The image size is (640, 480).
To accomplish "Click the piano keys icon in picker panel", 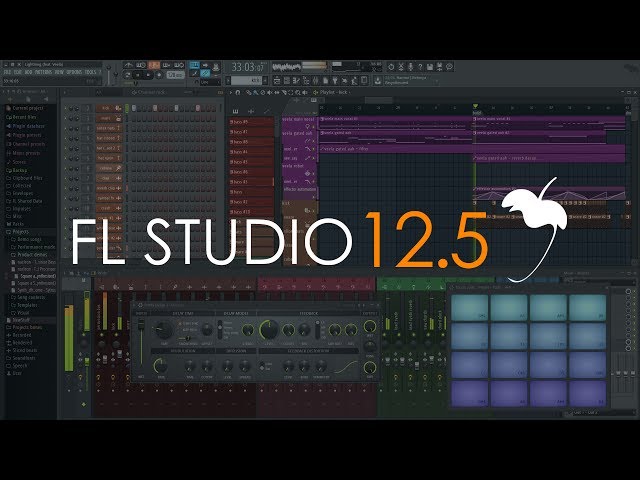I will (236, 111).
